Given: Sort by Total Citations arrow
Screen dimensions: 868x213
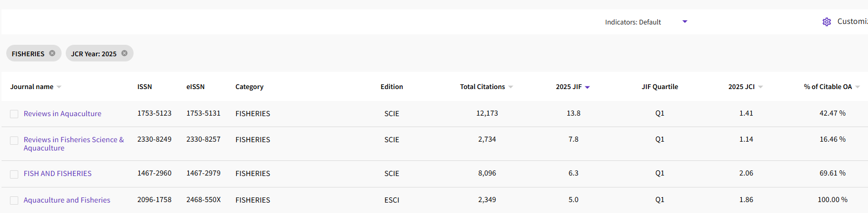Looking at the screenshot, I should coord(511,87).
